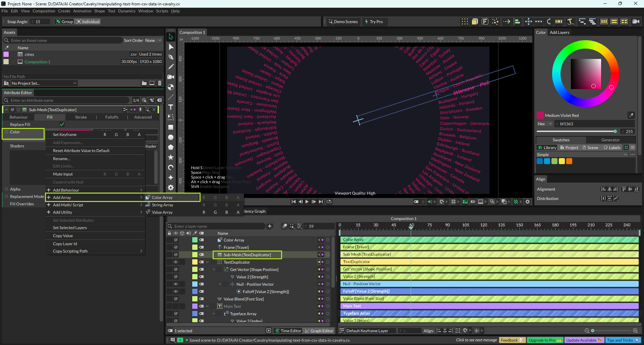This screenshot has width=644, height=345.
Task: Click the Demo Scenes button
Action: 343,22
